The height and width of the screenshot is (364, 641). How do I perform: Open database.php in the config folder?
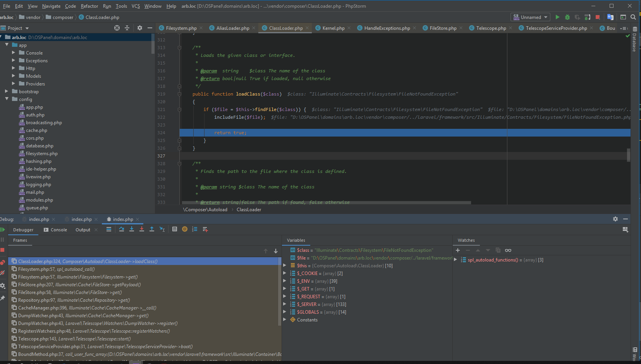[x=40, y=146]
